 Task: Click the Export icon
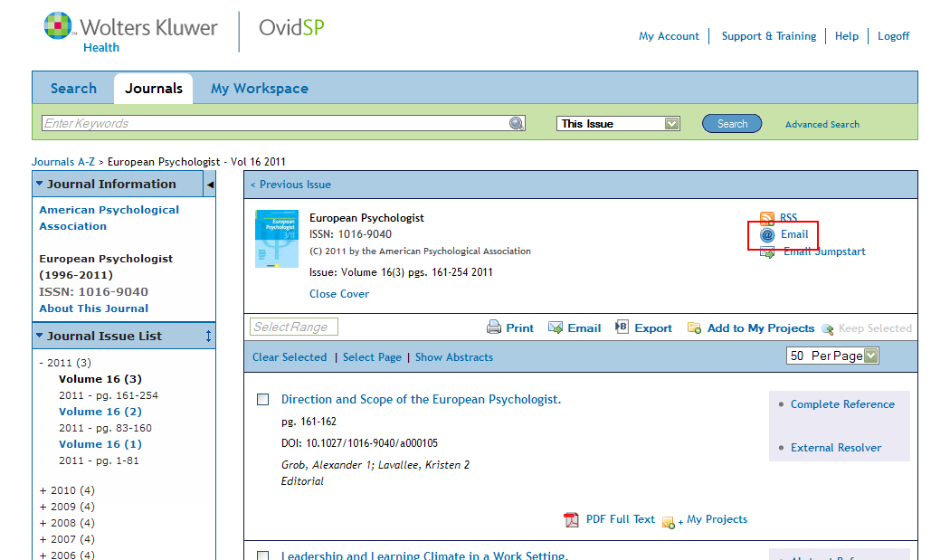pos(622,327)
